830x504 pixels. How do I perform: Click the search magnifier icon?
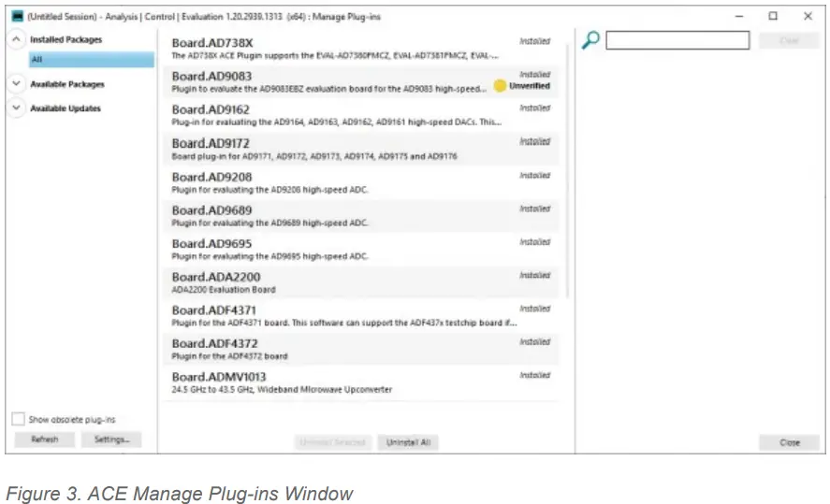point(590,40)
